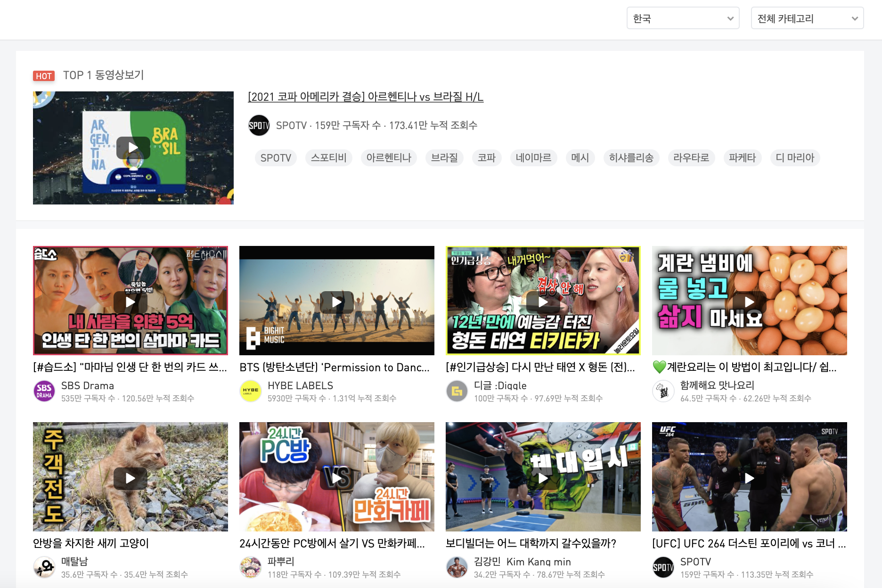Click the 100만 구독자 수 · 97.69만 stats text
The width and height of the screenshot is (882, 588).
click(539, 399)
